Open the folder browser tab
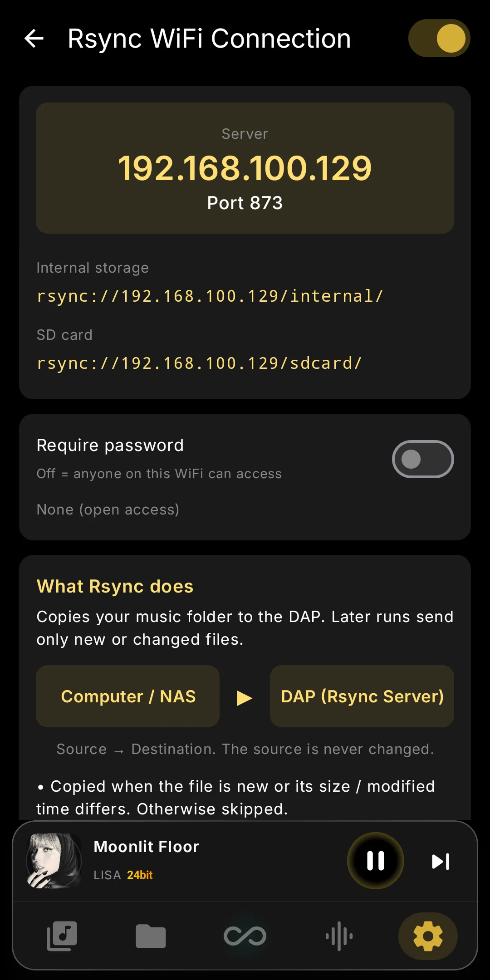Image resolution: width=490 pixels, height=980 pixels. click(x=151, y=936)
